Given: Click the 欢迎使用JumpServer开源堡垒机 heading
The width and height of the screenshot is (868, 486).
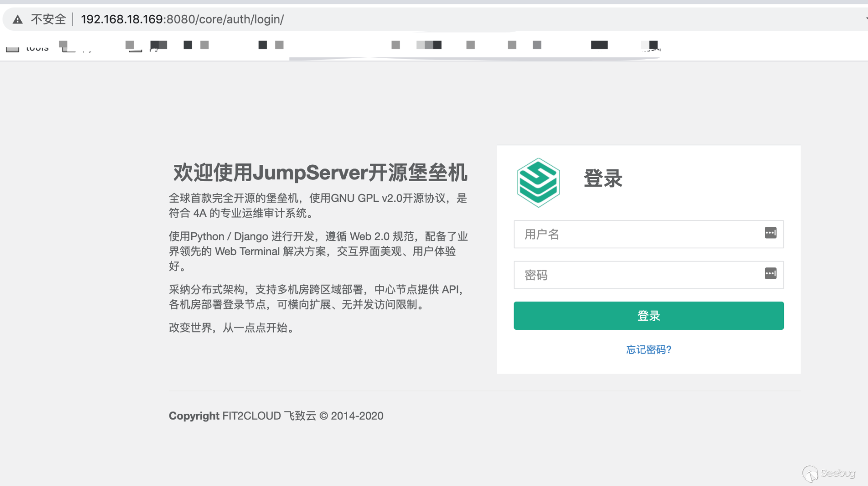Looking at the screenshot, I should tap(320, 173).
